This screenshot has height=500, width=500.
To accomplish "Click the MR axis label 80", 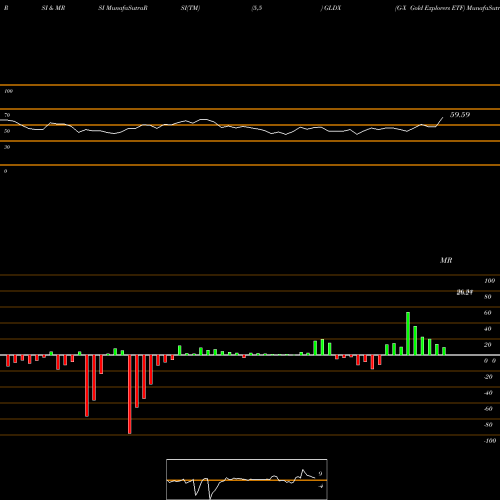I will (488, 297).
